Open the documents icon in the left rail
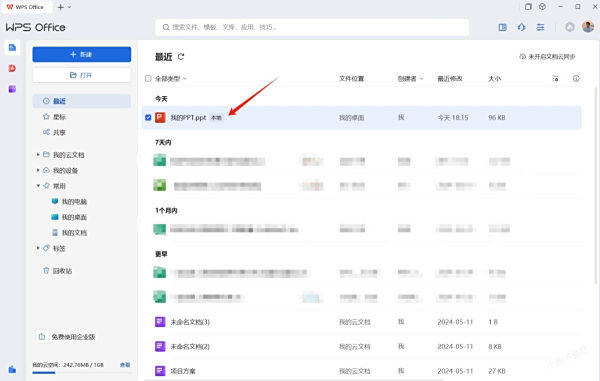The image size is (600, 381). 12,48
